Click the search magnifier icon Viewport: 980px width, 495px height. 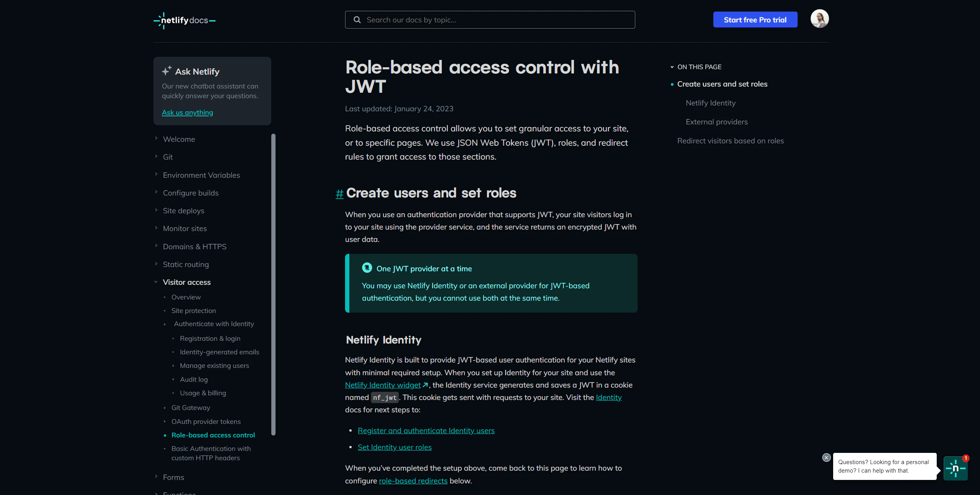click(x=357, y=20)
